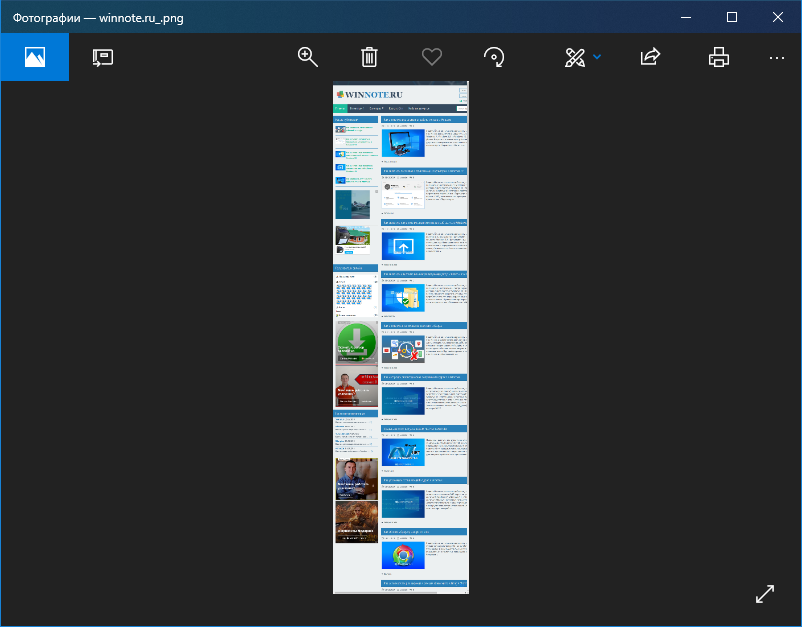Screen dimensions: 802x627
Task: Click the green download arrow banner
Action: point(356,343)
